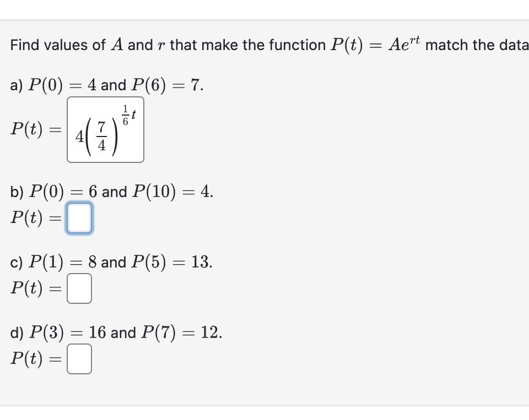Click the answer box for part d
529x420 pixels.
pyautogui.click(x=79, y=359)
